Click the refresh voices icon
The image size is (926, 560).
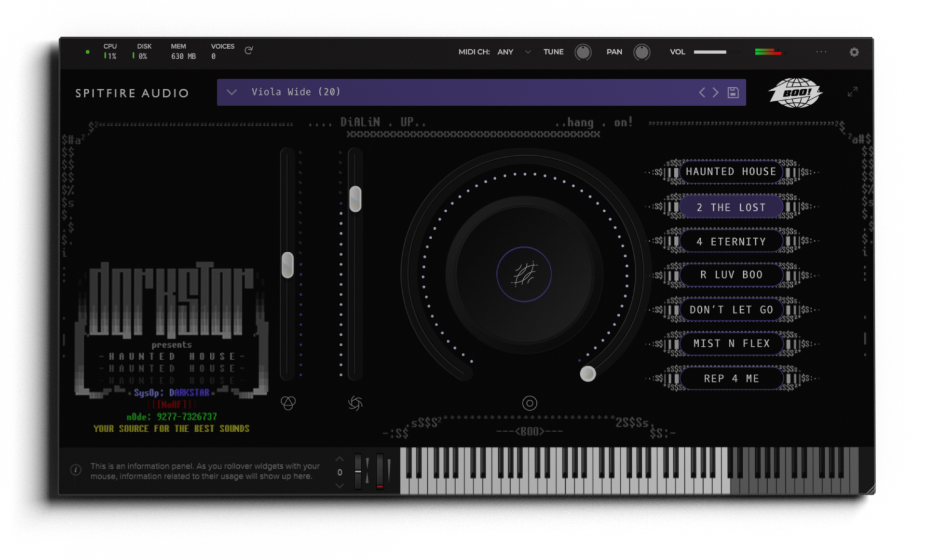click(x=248, y=51)
